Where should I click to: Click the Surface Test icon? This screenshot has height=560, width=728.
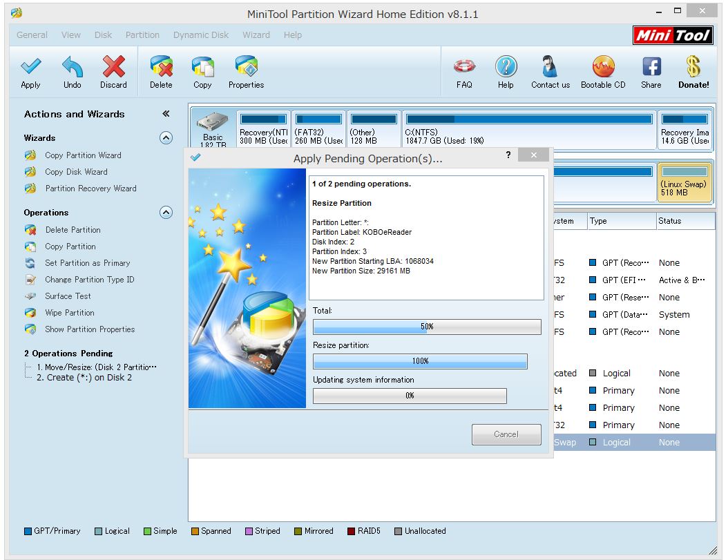(30, 296)
